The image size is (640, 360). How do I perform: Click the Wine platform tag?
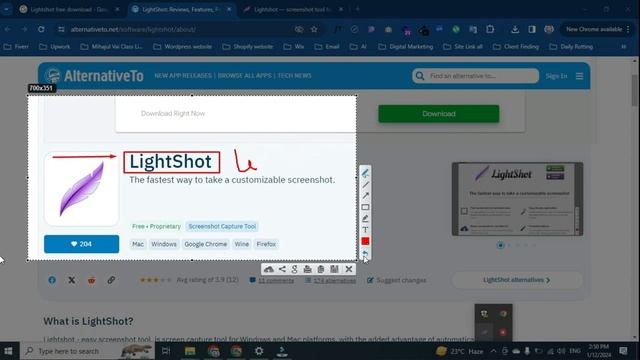(x=242, y=244)
